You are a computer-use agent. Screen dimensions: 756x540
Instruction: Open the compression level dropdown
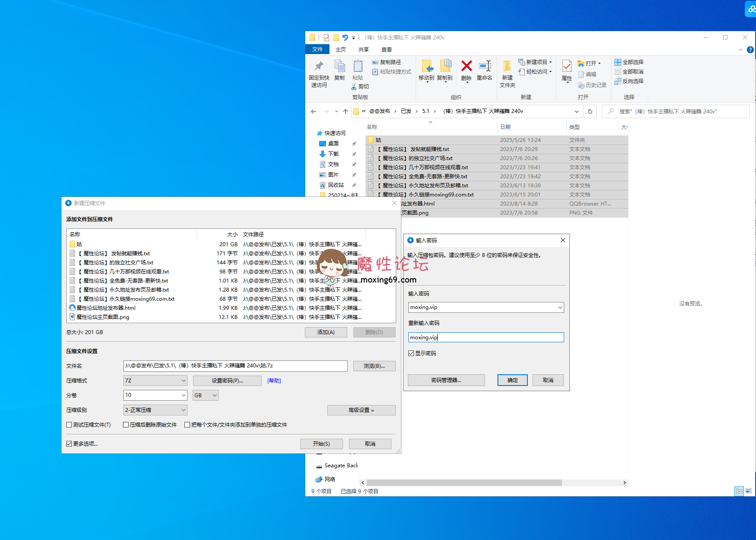(155, 410)
